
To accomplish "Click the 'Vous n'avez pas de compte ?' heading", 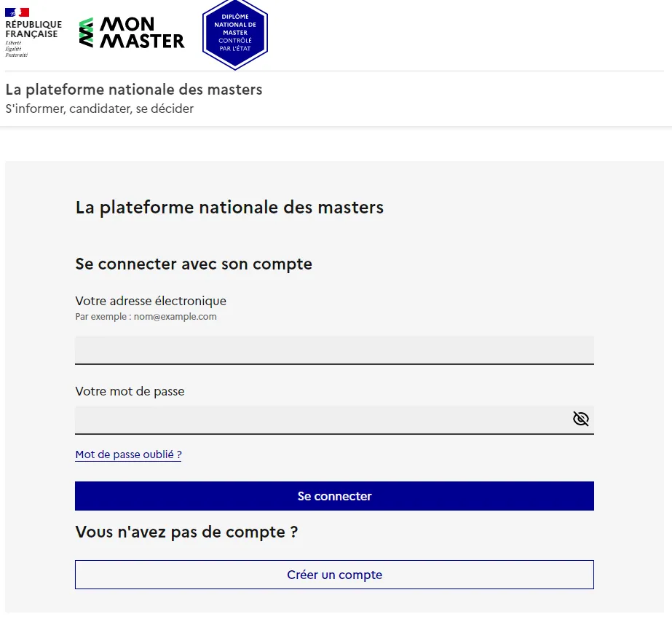I will click(x=186, y=532).
